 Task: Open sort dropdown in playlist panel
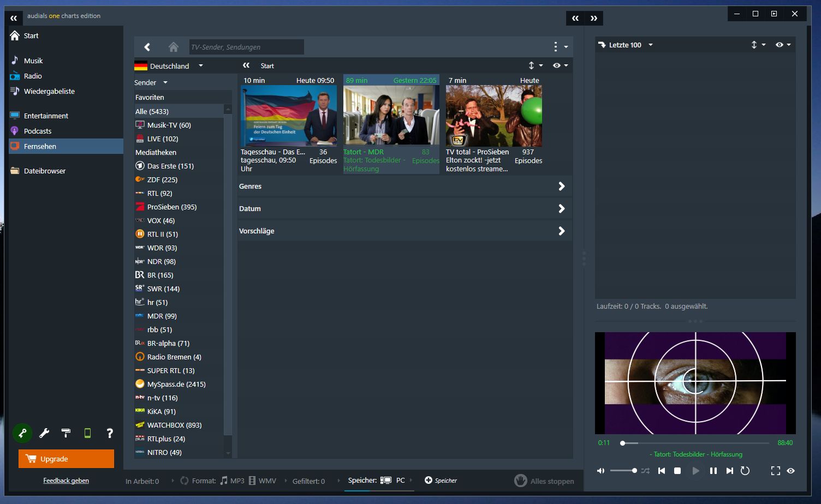(758, 45)
